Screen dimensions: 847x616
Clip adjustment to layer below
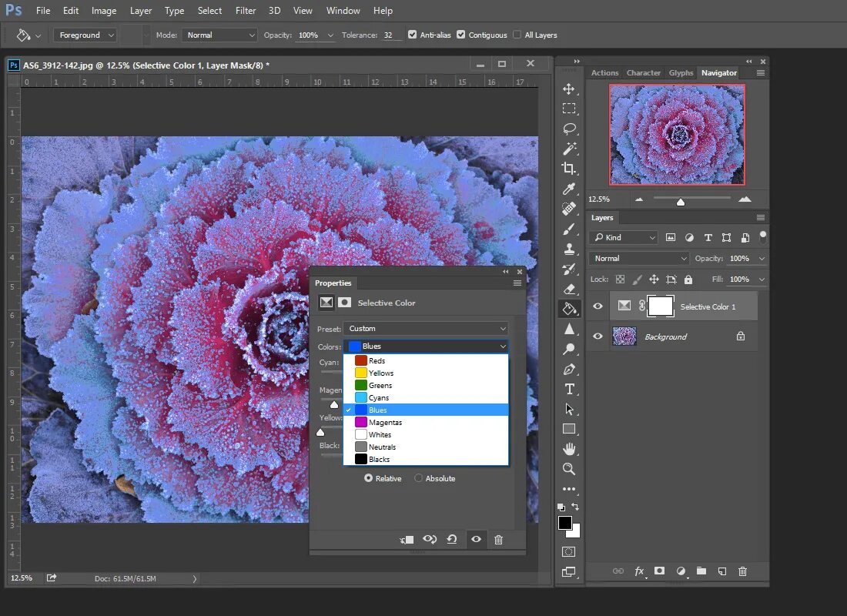point(407,539)
